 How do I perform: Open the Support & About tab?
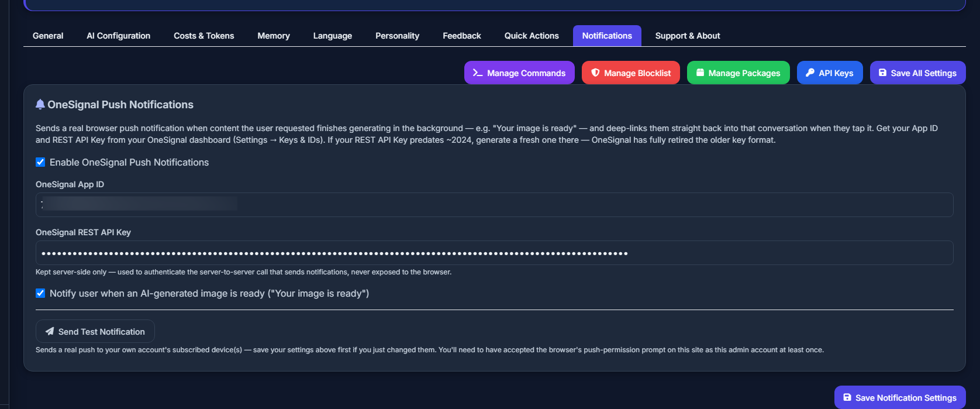click(688, 36)
